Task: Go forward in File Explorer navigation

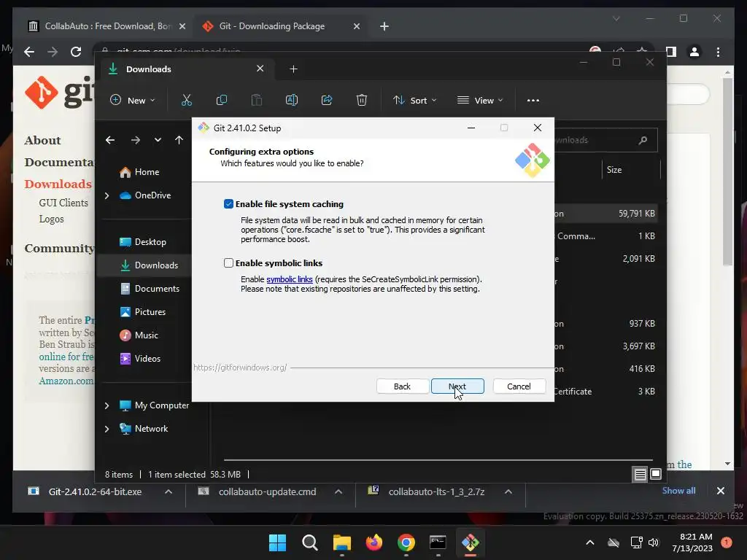Action: click(x=135, y=140)
